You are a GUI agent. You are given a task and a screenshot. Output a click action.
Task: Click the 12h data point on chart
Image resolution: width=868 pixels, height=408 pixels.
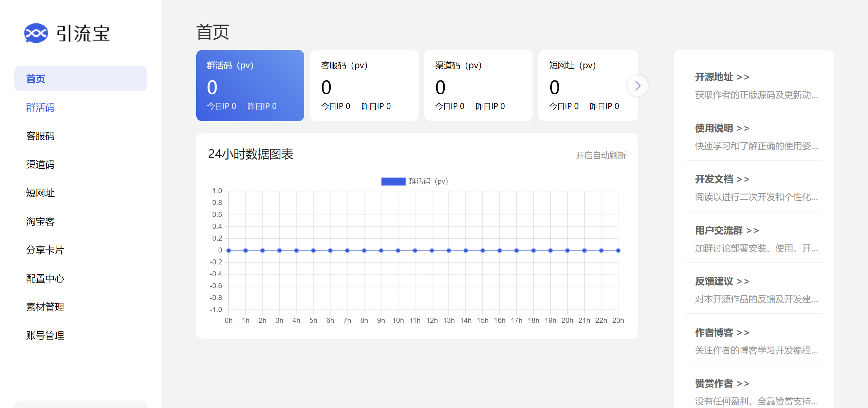(432, 251)
